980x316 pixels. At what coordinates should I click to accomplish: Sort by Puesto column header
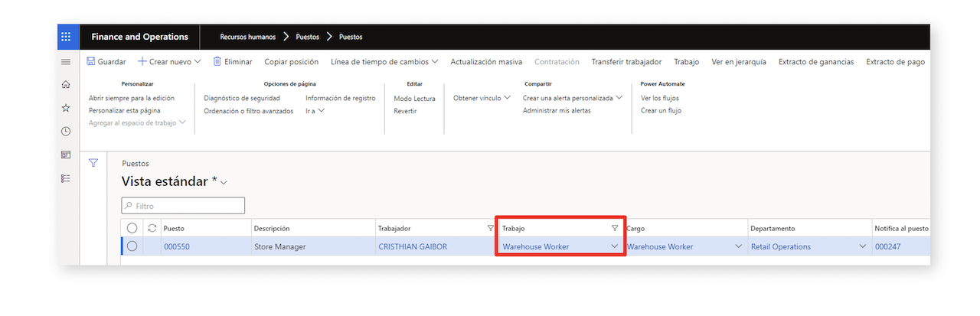174,228
